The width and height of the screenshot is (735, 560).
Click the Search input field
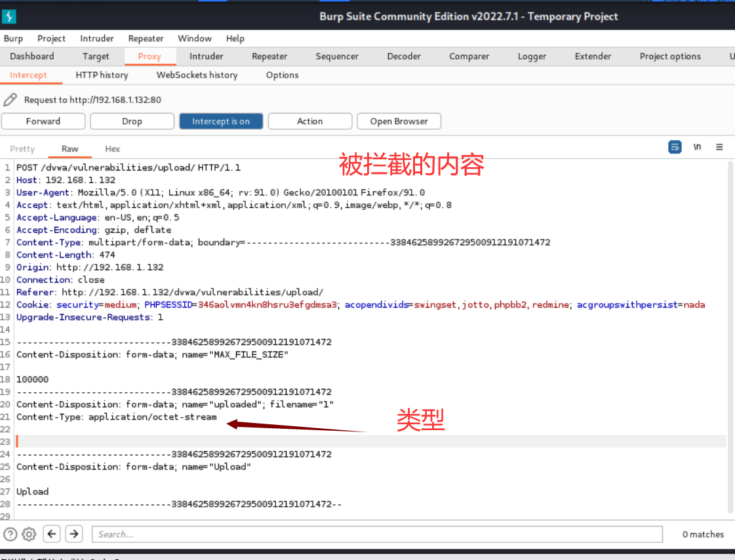(378, 534)
